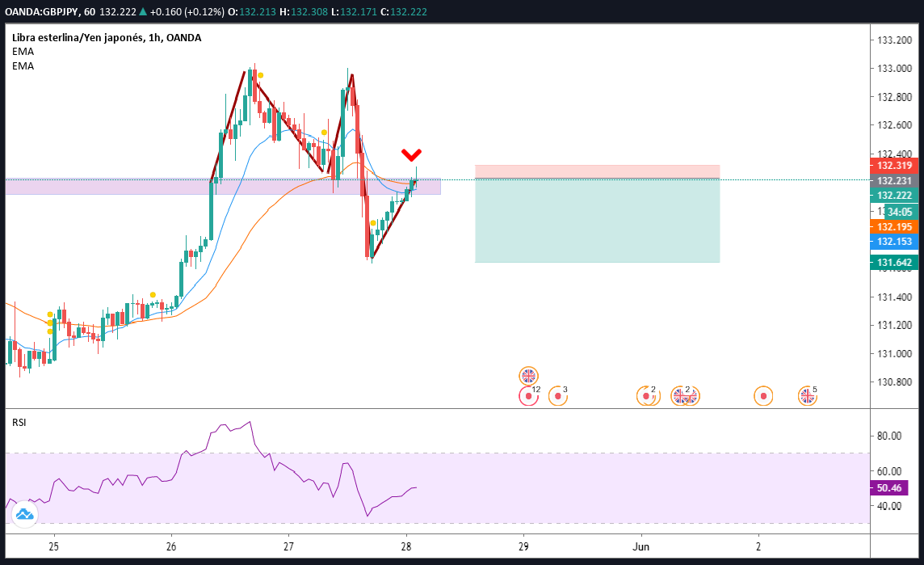Click the H:132.308 high value

click(304, 12)
